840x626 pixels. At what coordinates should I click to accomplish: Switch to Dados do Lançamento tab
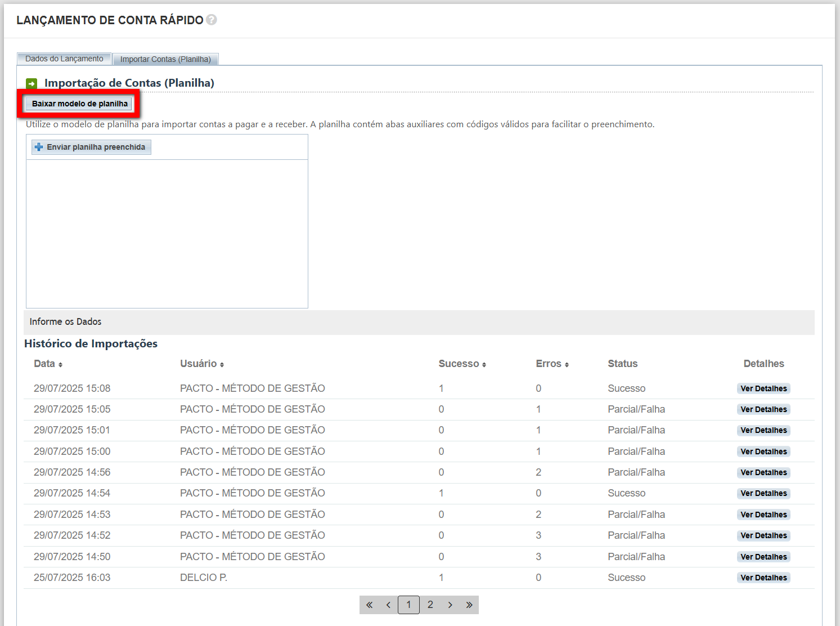click(x=64, y=59)
